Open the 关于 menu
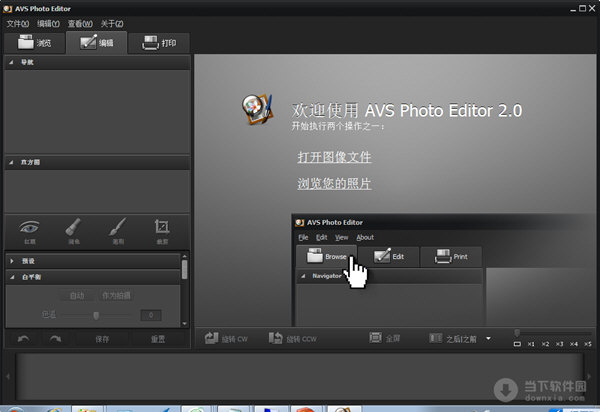 click(x=112, y=24)
